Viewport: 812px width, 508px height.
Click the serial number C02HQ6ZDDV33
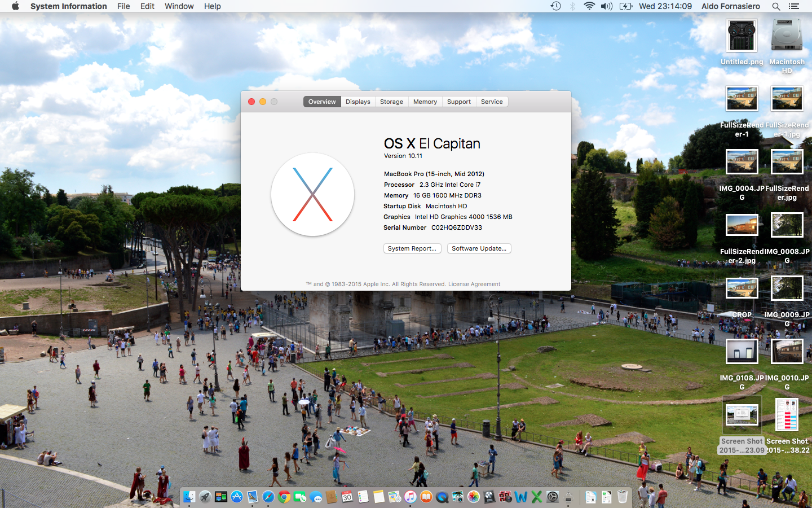[457, 227]
